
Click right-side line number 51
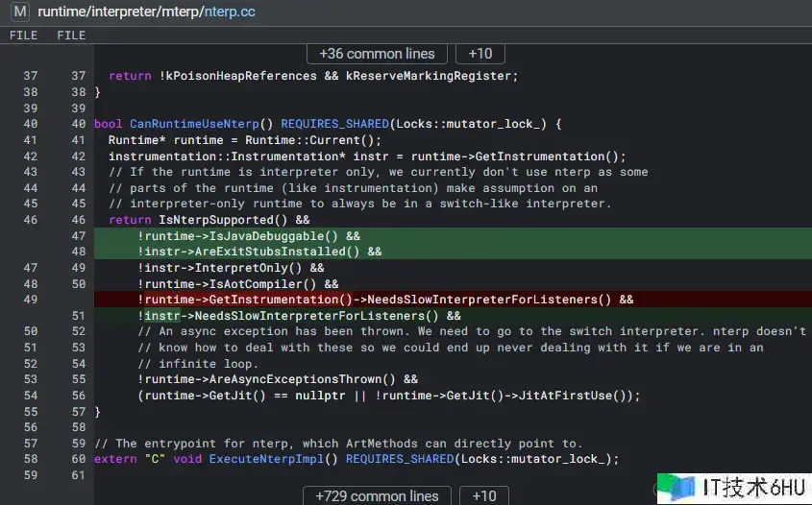click(x=78, y=316)
